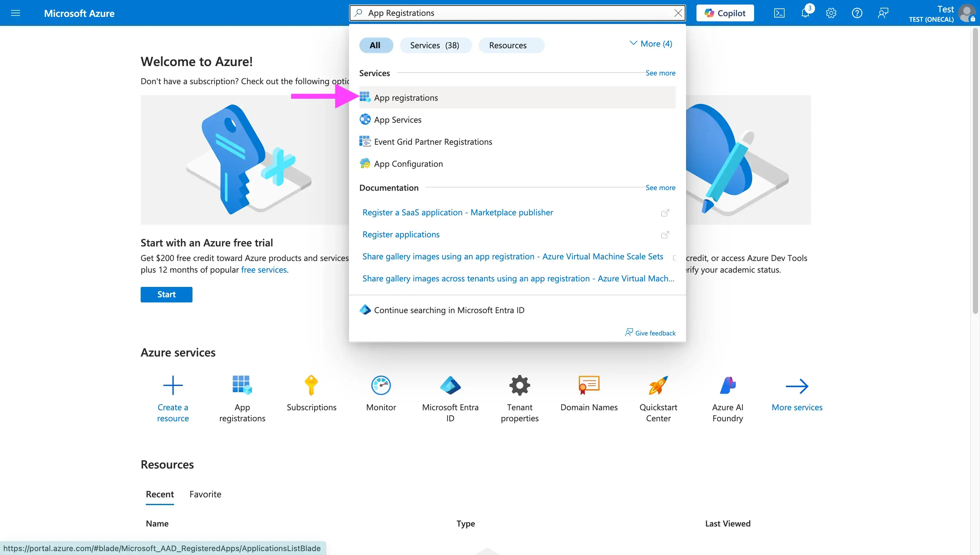Switch to the Favorite resources tab

click(205, 494)
